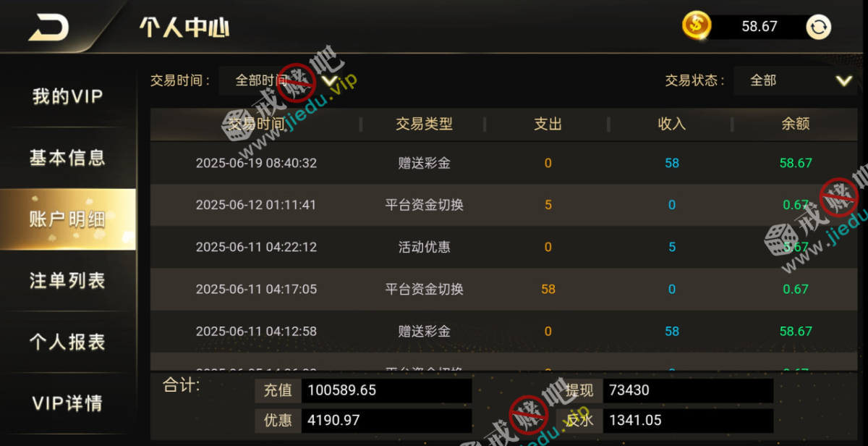Screen dimensions: 868x446
Task: Click the 优惠 total field 4190.97
Action: point(386,420)
